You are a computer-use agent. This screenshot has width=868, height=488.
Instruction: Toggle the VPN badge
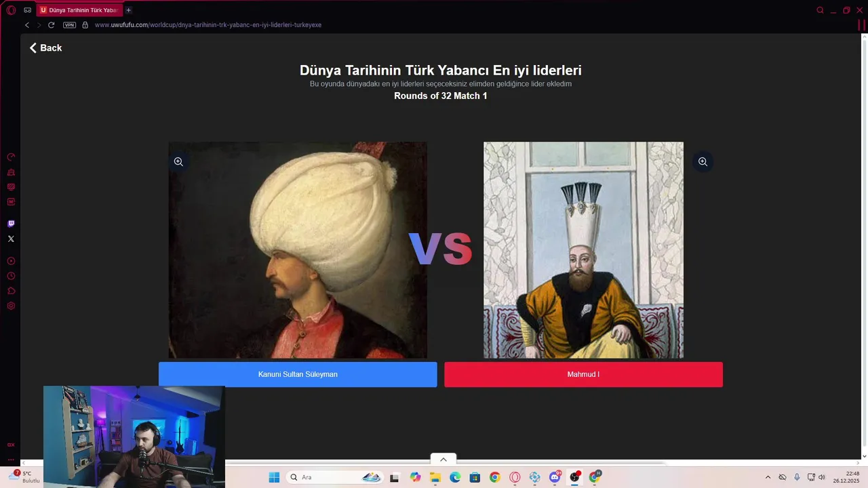click(x=69, y=25)
